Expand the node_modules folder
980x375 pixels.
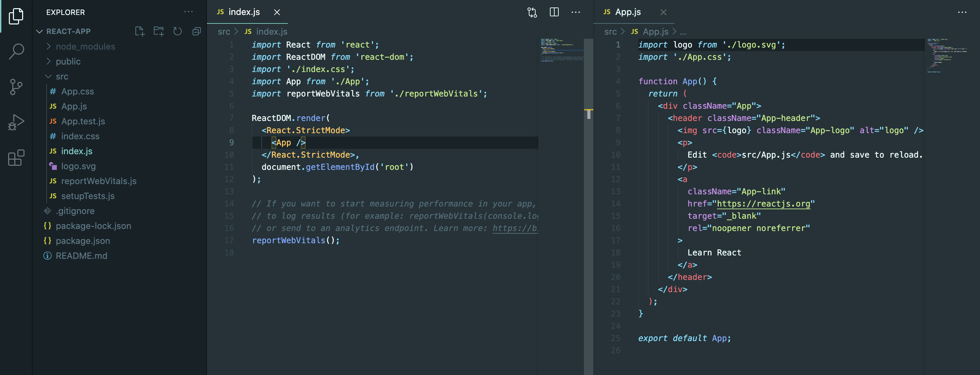tap(85, 46)
